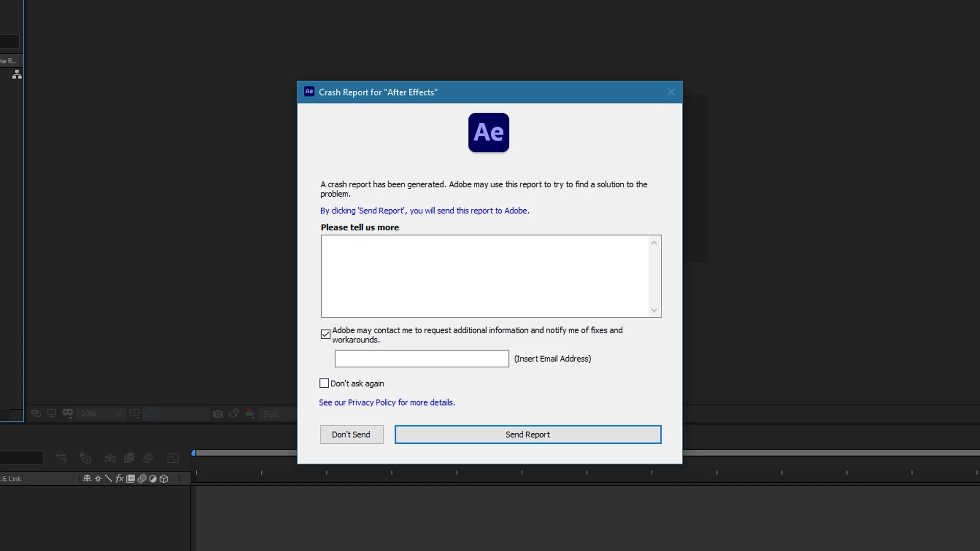Click the email address input field
Image resolution: width=980 pixels, height=551 pixels.
pos(422,359)
